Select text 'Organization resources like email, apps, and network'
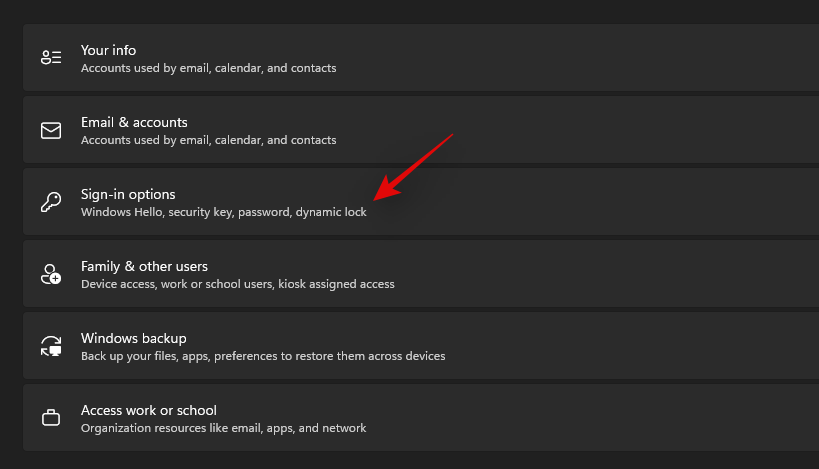This screenshot has height=469, width=819. [x=224, y=429]
